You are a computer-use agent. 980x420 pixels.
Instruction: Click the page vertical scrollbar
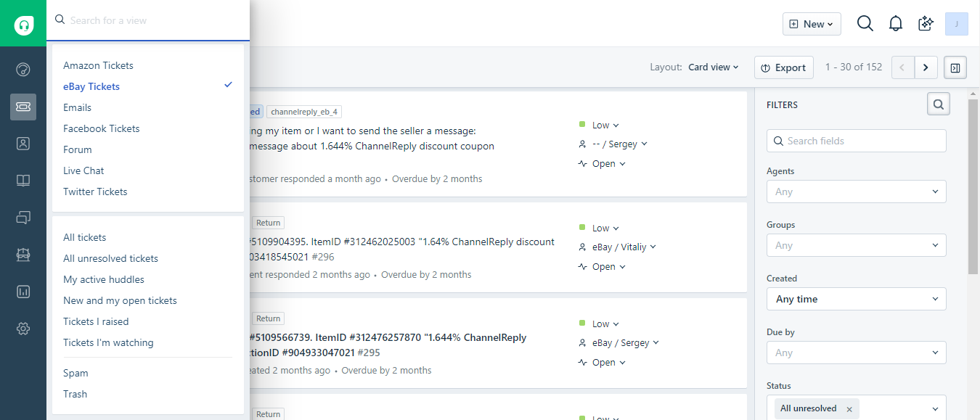click(x=973, y=187)
